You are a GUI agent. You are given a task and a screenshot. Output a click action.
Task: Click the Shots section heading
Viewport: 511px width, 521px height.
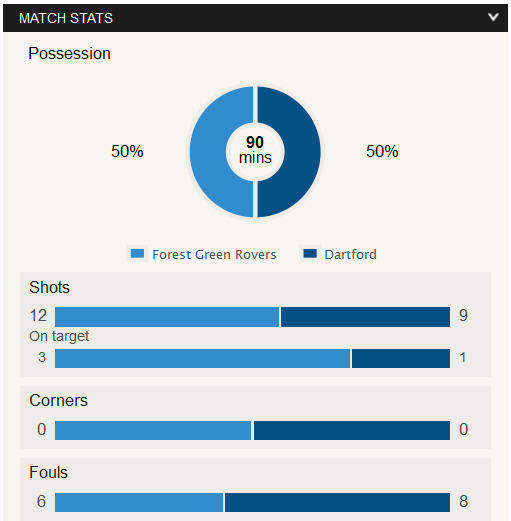tap(49, 287)
